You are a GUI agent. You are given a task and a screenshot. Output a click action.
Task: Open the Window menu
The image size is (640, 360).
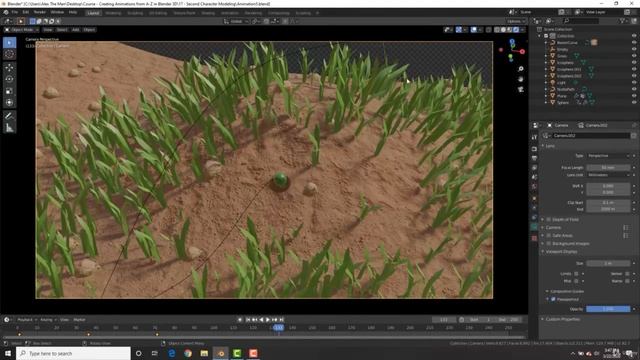click(57, 13)
